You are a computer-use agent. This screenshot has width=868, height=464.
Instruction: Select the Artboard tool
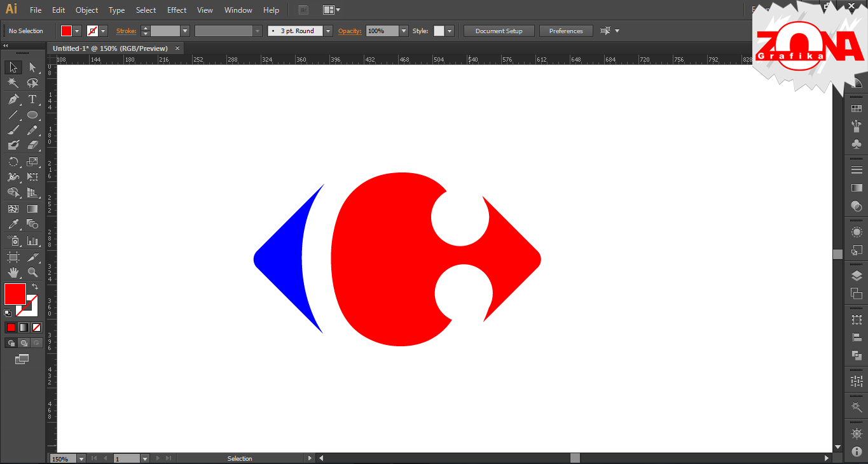tap(13, 257)
